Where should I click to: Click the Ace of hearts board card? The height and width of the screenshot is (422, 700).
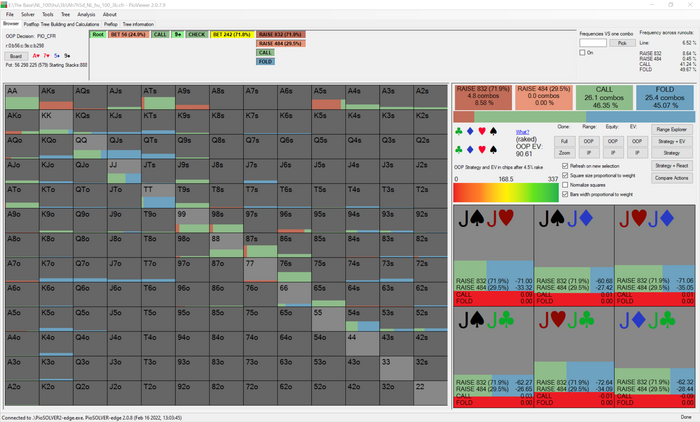[x=36, y=56]
